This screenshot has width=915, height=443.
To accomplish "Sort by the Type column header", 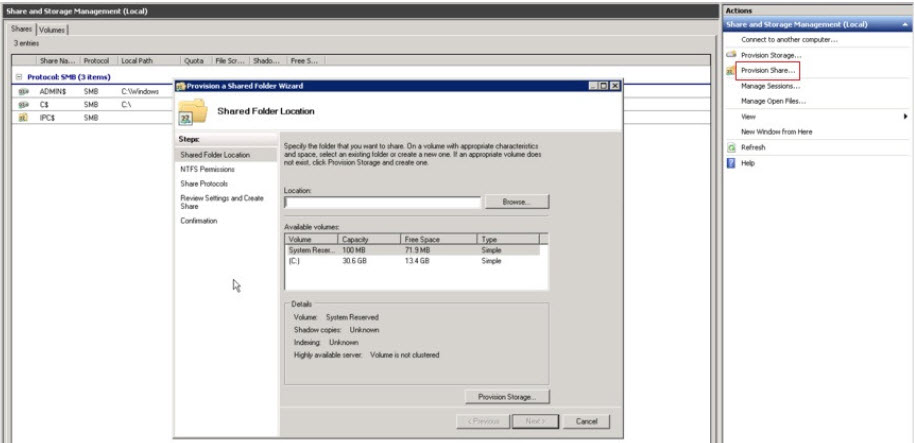I will tap(508, 239).
